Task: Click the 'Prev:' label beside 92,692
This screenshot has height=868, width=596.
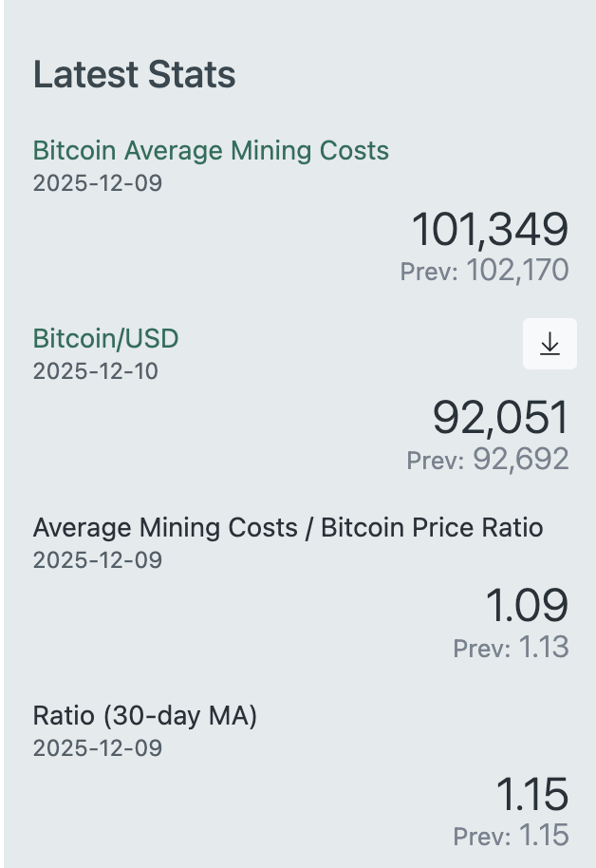Action: point(436,461)
